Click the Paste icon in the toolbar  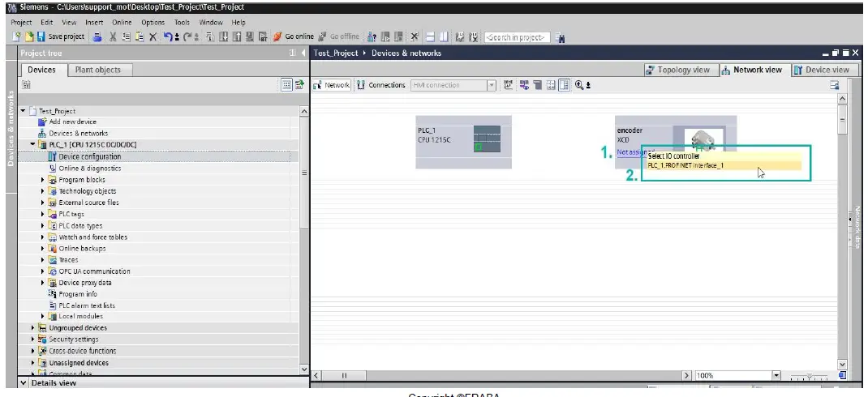140,36
